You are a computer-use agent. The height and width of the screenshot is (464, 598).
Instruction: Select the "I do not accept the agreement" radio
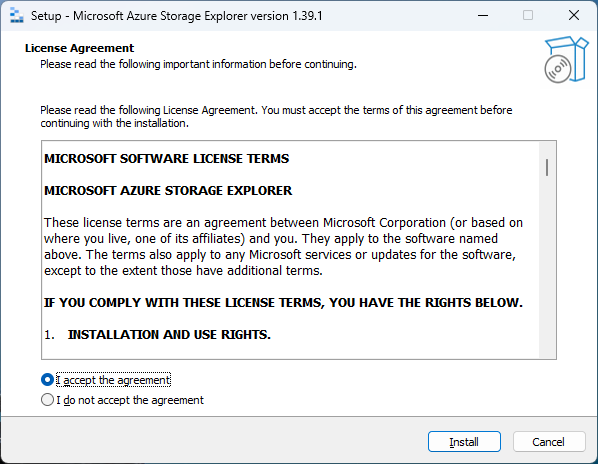tap(47, 400)
